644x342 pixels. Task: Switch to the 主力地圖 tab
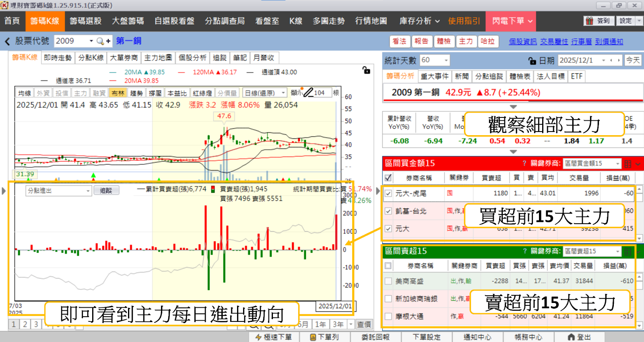click(158, 58)
